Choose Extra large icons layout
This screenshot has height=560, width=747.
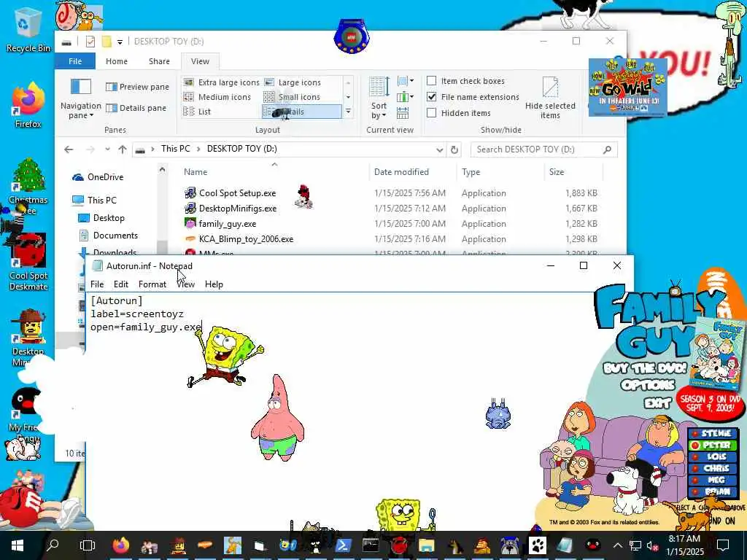[x=222, y=82]
